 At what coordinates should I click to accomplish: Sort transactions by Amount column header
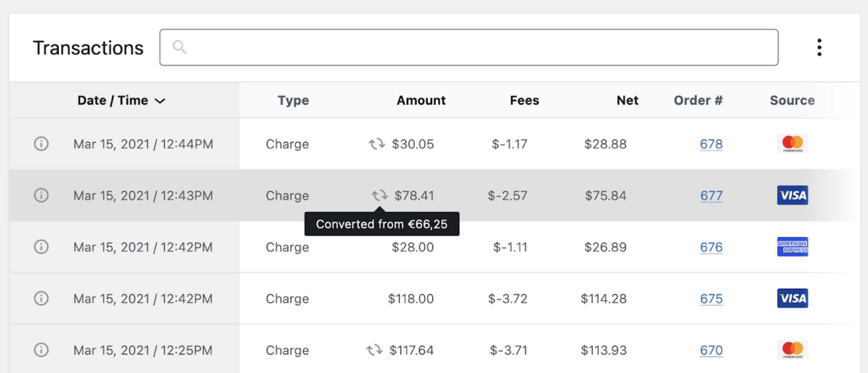click(421, 100)
